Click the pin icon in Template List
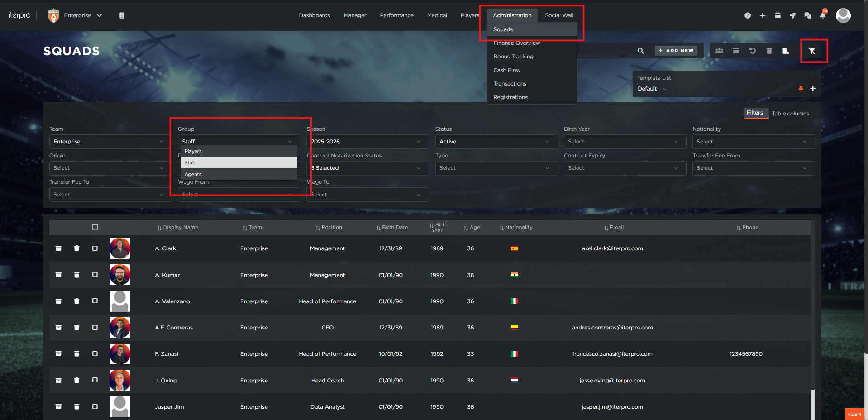Screen dimensions: 868x420 coord(801,89)
